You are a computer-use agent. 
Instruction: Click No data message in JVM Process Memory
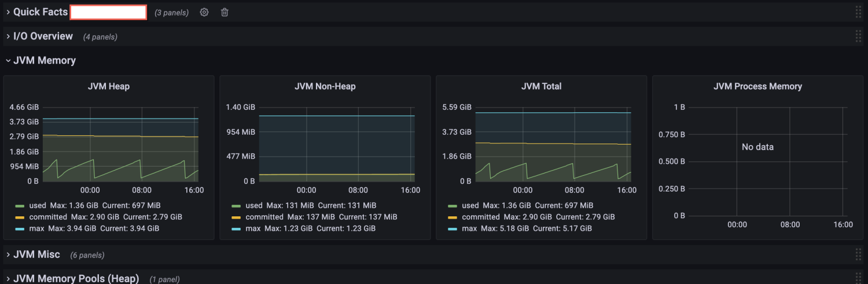(757, 147)
